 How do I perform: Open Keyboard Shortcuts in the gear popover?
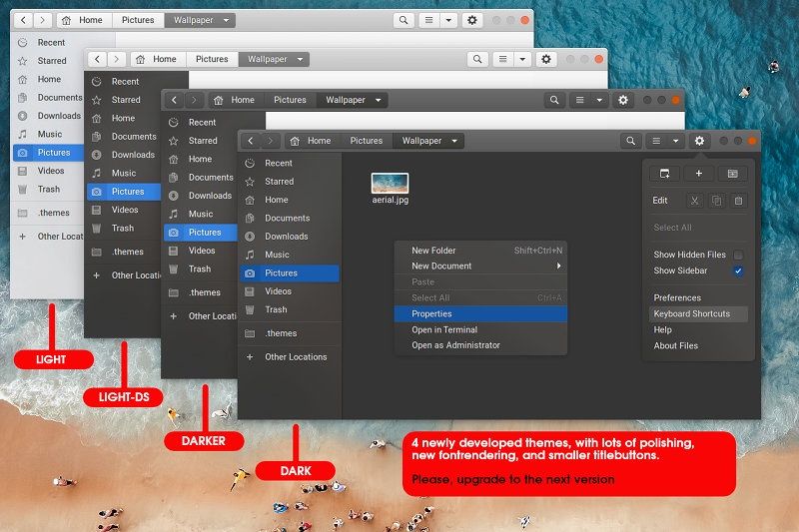(x=698, y=314)
